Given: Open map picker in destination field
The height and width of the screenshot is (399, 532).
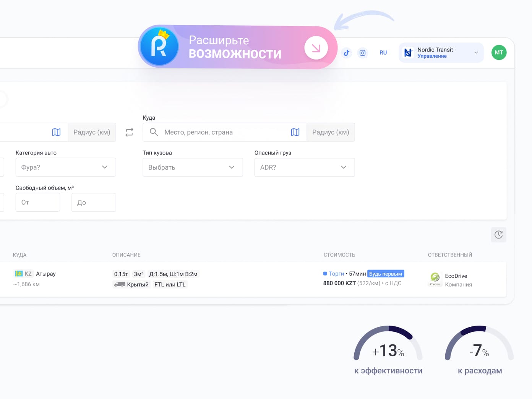Looking at the screenshot, I should pos(295,132).
